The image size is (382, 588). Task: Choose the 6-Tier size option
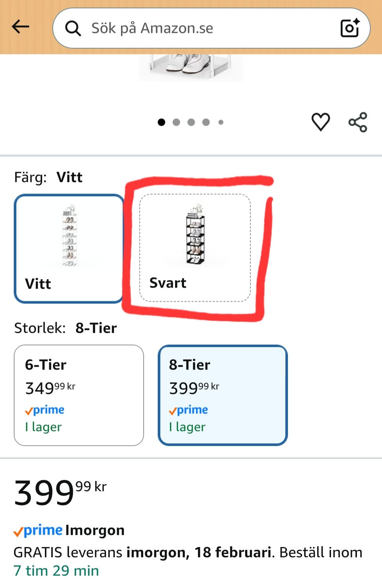[79, 395]
